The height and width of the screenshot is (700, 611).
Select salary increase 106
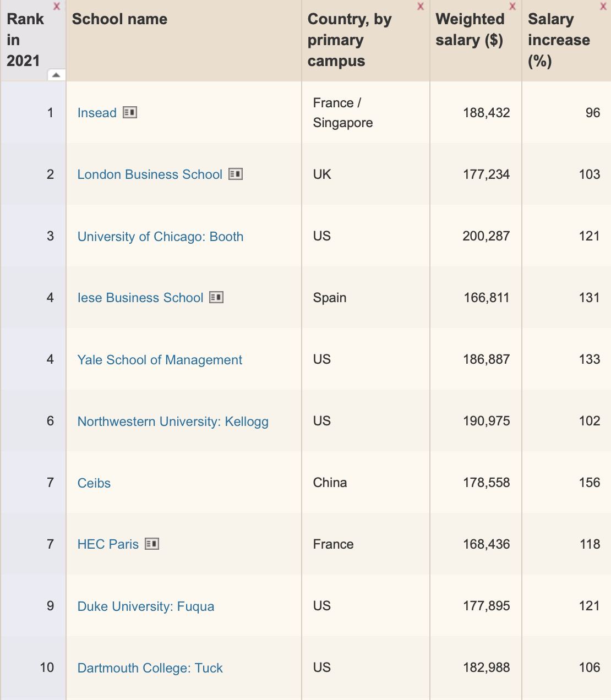(x=590, y=668)
